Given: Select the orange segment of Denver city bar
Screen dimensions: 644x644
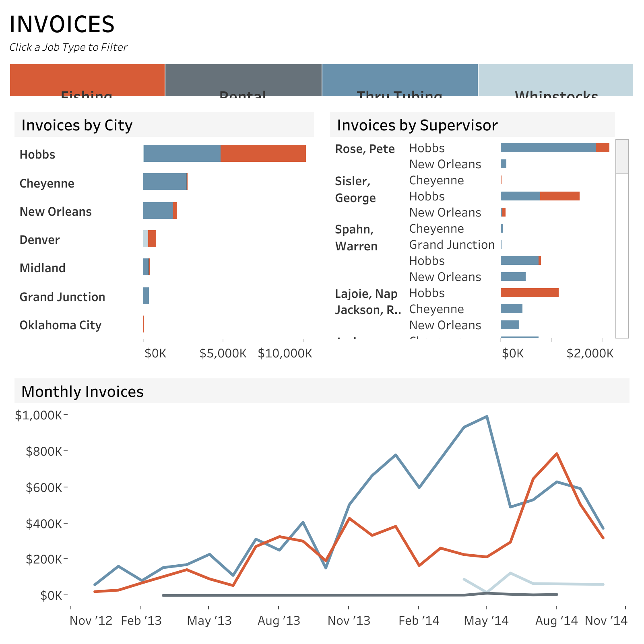Looking at the screenshot, I should [152, 239].
